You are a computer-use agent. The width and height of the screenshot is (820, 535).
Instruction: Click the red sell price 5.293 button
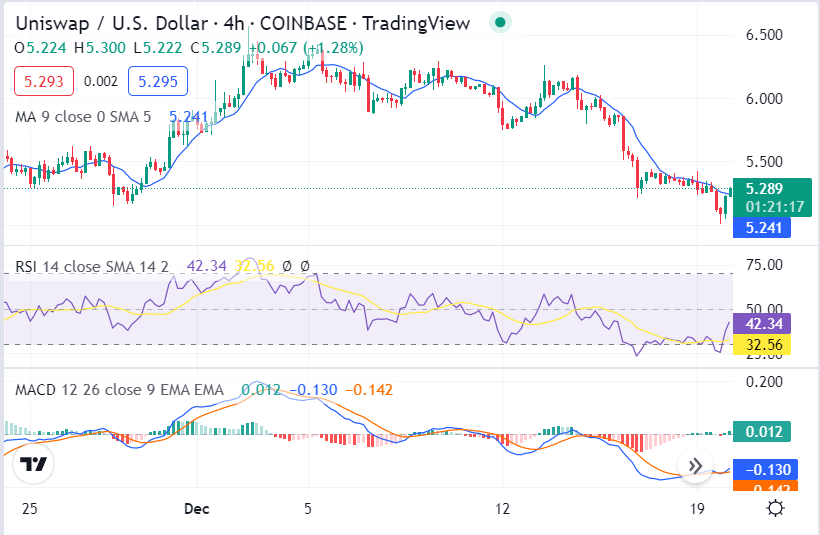coord(44,81)
